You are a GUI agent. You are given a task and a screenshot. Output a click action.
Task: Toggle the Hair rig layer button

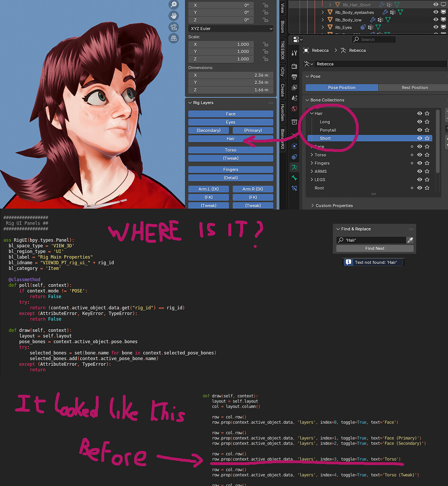tap(231, 139)
